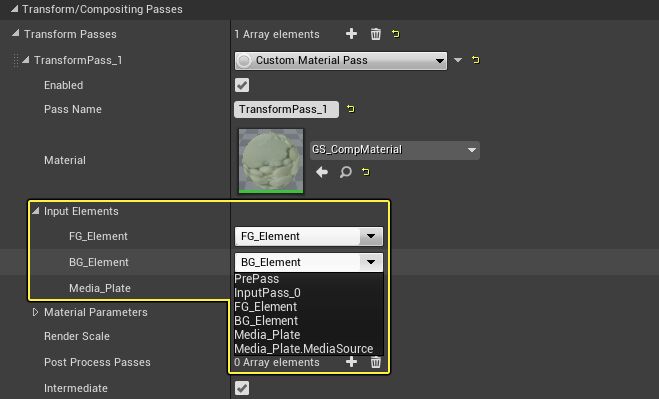Add element to Post Process Passes
Screen dimensions: 659x399
351,362
